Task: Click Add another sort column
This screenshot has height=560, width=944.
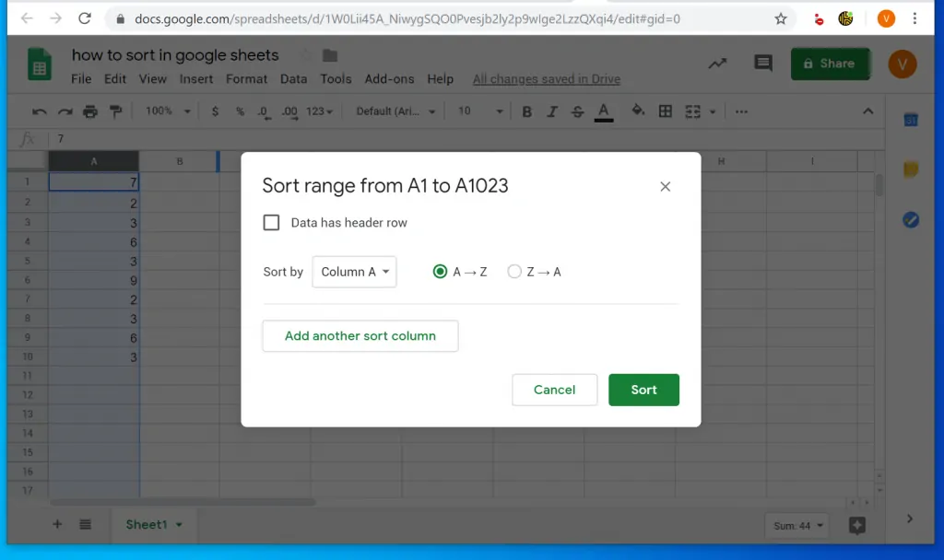Action: point(360,336)
